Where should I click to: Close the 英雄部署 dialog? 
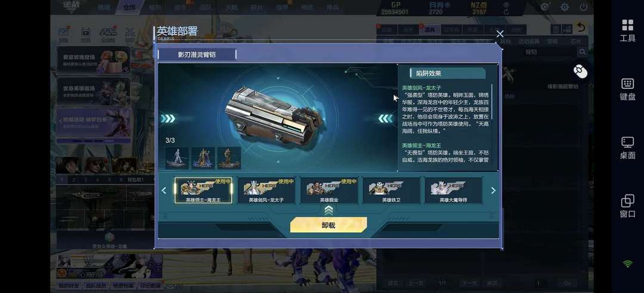click(500, 34)
